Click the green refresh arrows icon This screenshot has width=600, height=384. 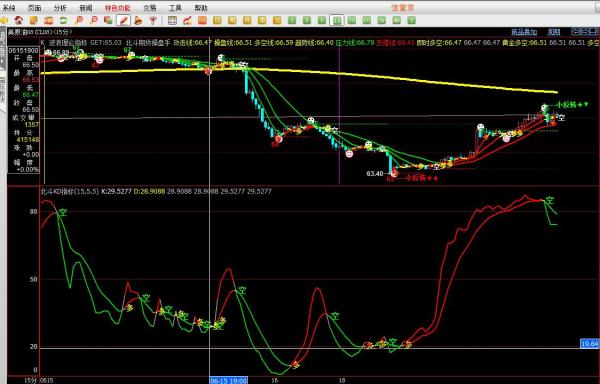[x=63, y=20]
